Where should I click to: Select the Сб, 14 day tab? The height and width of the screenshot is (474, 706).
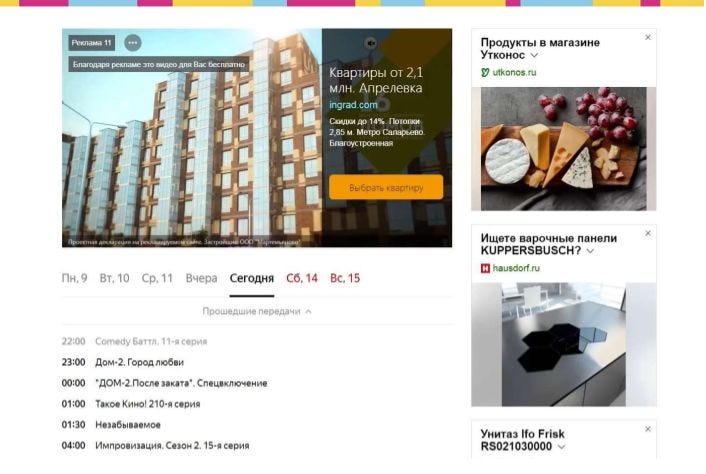pyautogui.click(x=302, y=278)
